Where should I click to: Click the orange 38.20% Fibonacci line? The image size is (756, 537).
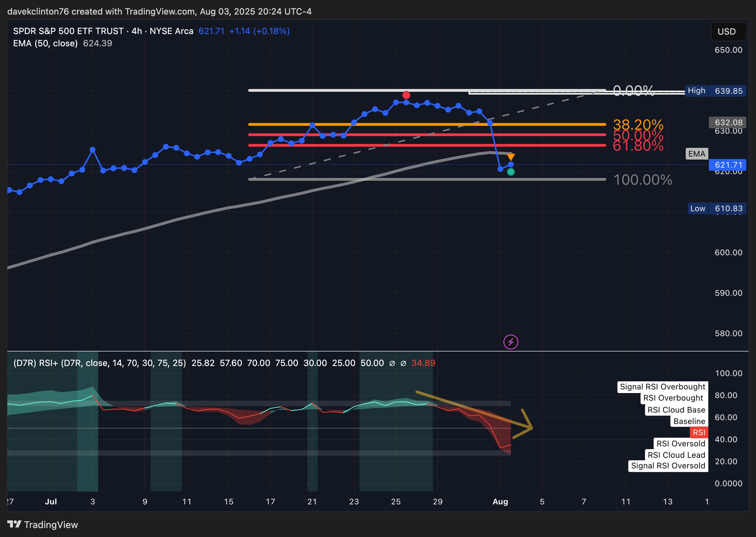point(427,124)
